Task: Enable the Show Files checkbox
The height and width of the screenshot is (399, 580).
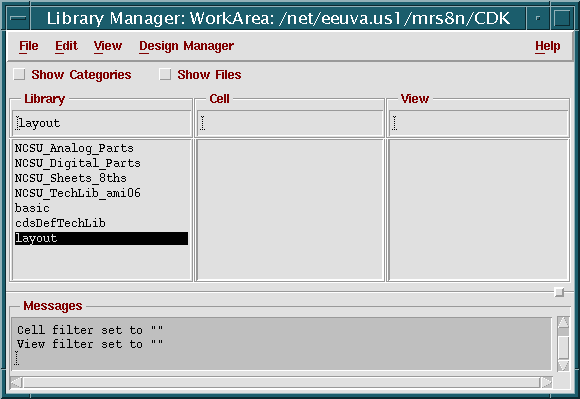Action: (x=165, y=74)
